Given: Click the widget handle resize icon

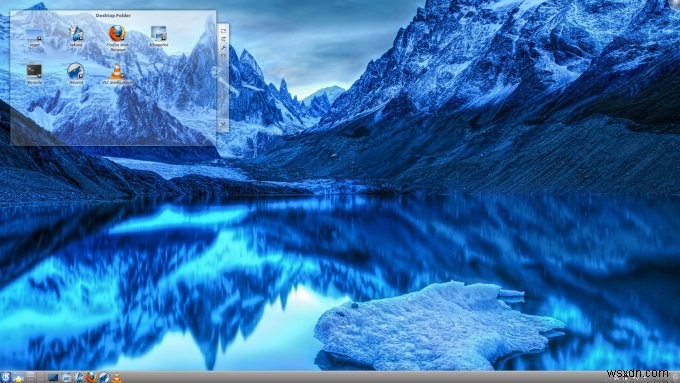Looking at the screenshot, I should pyautogui.click(x=223, y=31).
